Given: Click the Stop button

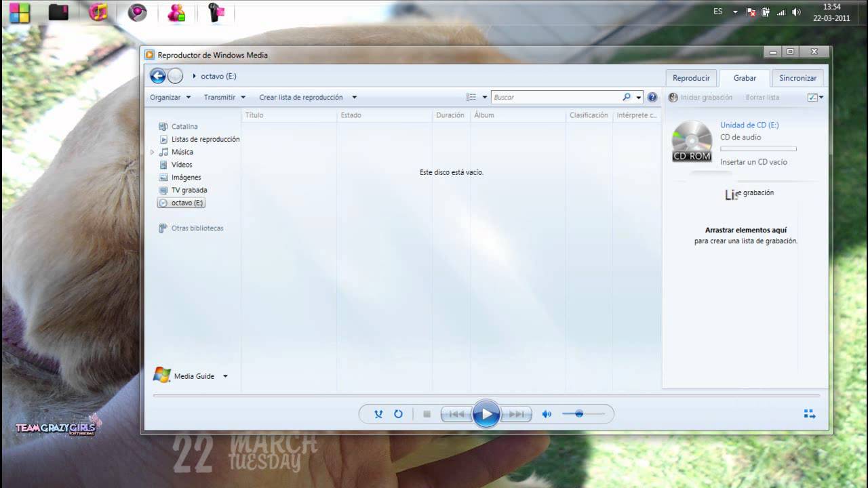Looking at the screenshot, I should click(x=427, y=414).
